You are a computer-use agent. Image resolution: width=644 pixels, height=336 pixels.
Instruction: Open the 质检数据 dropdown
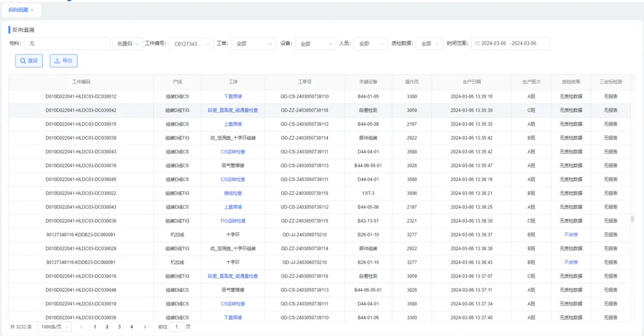[429, 44]
